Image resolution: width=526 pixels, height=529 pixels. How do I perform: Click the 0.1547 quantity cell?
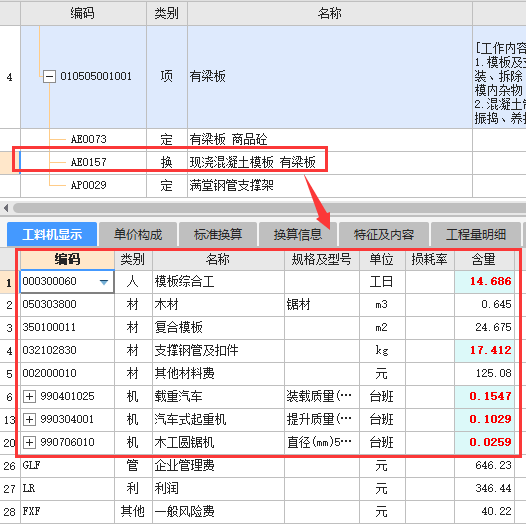484,396
